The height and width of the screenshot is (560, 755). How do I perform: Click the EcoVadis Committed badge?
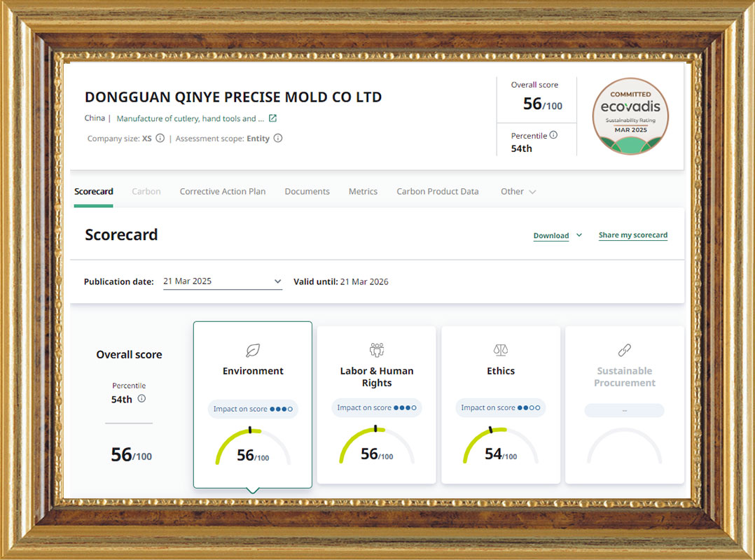[630, 116]
